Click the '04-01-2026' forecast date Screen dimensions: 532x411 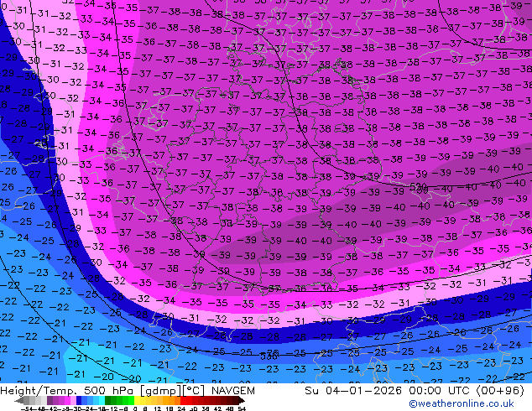click(x=363, y=391)
